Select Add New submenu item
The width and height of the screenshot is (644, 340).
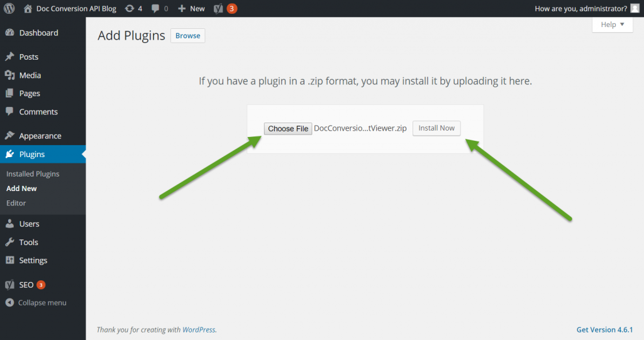[x=21, y=188]
